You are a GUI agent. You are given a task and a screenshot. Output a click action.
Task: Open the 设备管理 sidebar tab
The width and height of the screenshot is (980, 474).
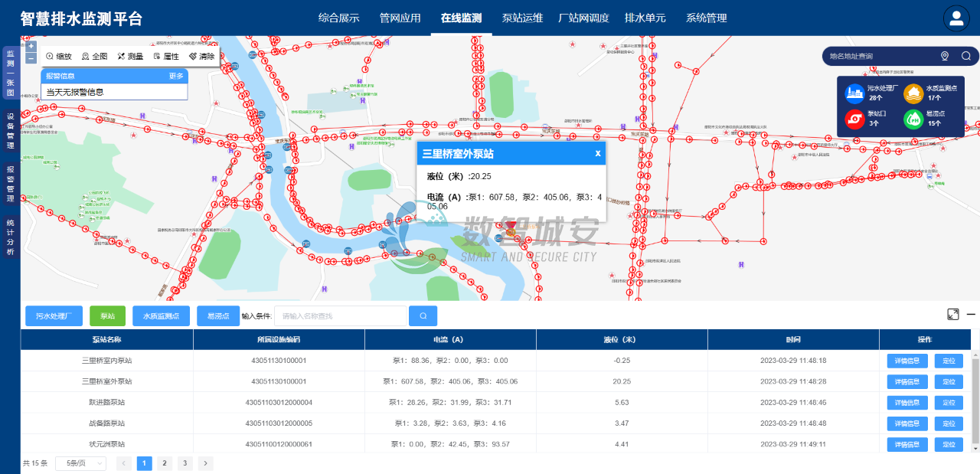pos(11,130)
